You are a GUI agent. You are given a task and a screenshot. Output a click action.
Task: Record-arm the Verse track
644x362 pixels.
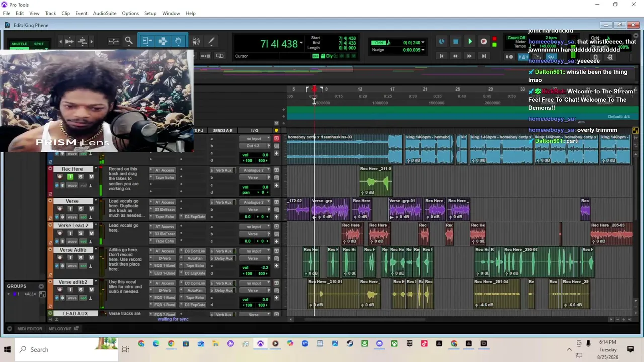click(60, 209)
